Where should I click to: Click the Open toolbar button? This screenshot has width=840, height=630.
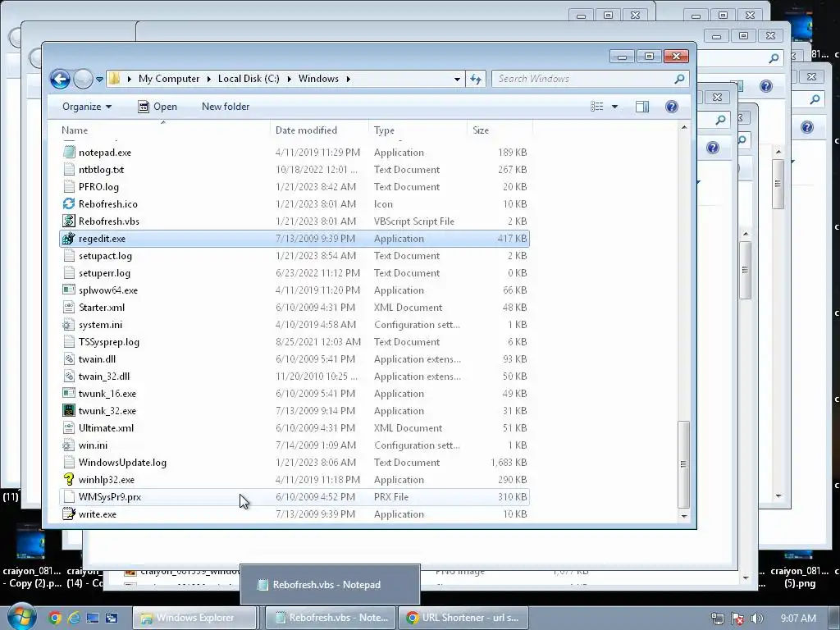click(x=157, y=107)
